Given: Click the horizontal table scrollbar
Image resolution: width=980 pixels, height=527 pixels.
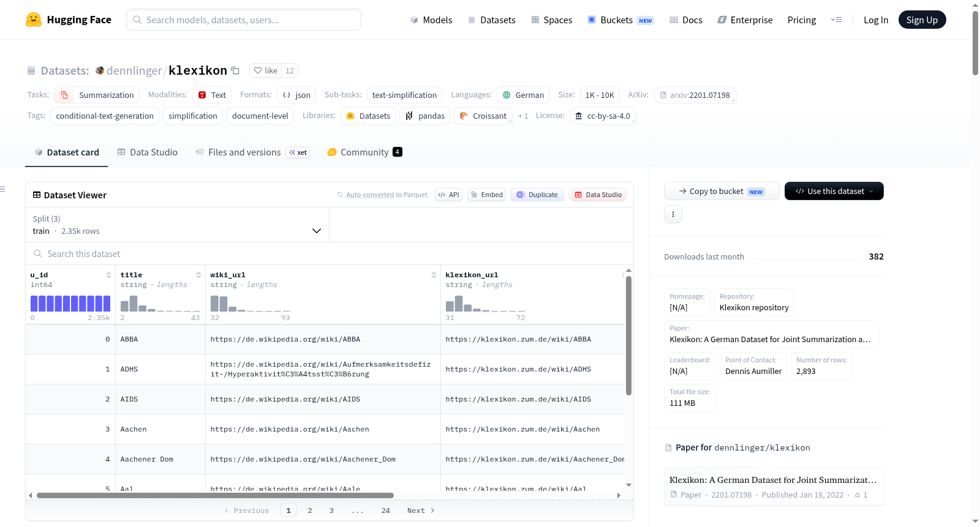Looking at the screenshot, I should coord(215,495).
